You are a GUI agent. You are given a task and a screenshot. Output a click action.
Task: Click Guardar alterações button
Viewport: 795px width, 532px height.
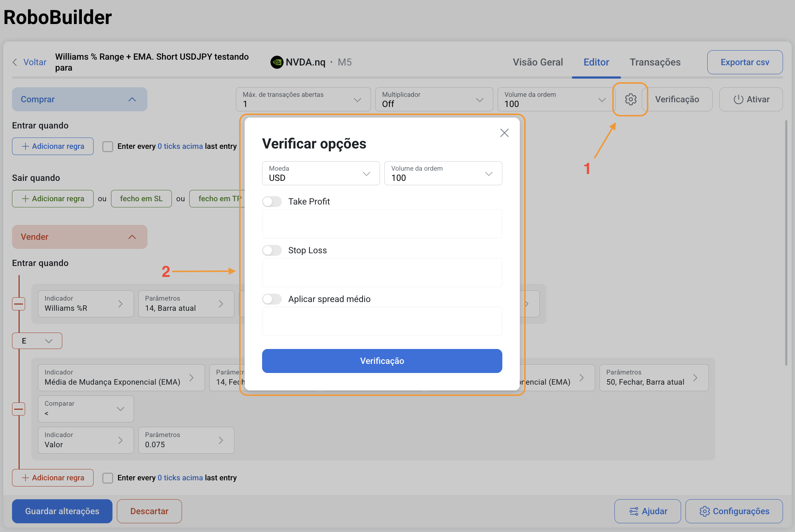(x=62, y=511)
